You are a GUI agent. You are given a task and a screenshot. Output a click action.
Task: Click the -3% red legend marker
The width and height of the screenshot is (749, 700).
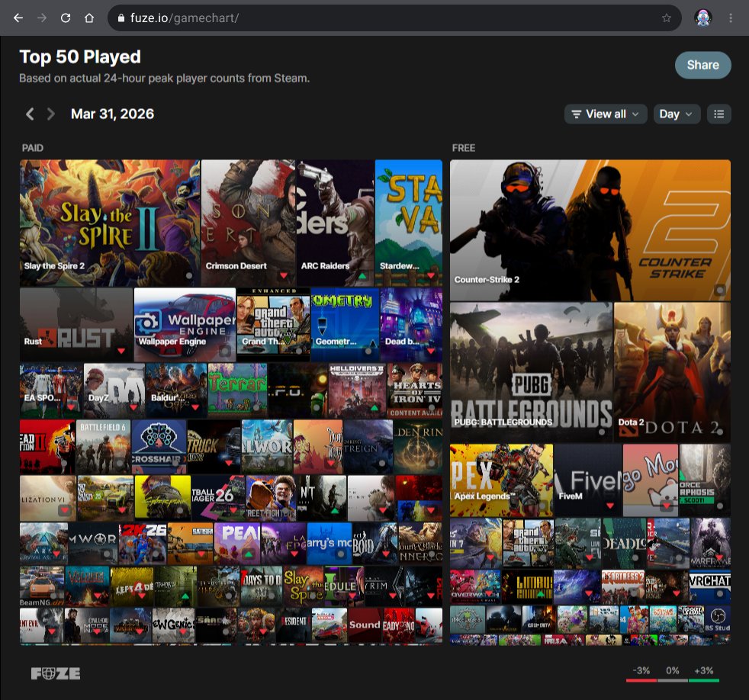point(641,680)
